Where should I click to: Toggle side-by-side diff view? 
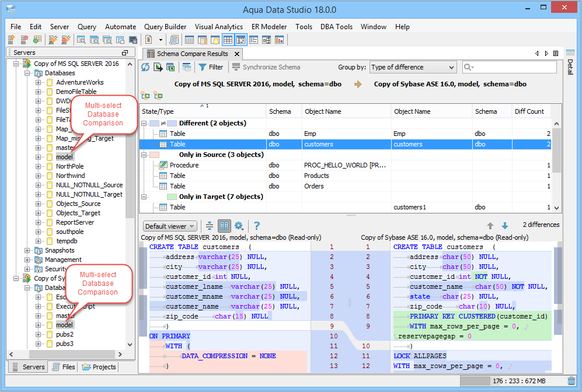point(224,226)
